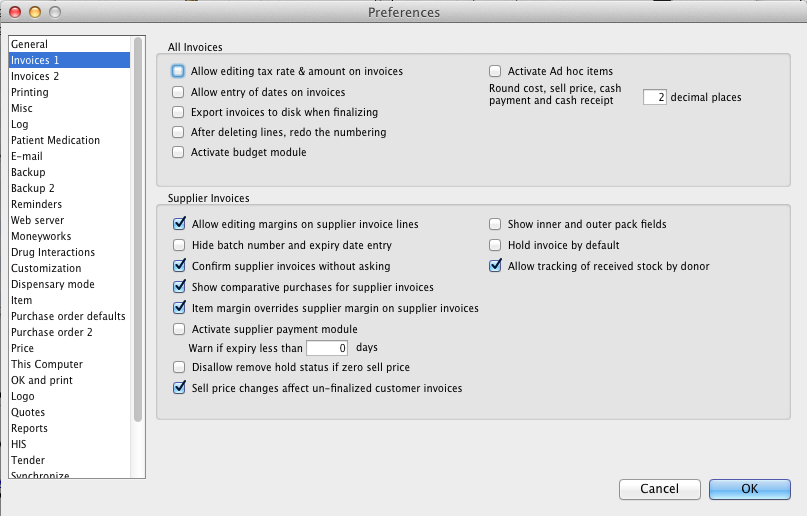Toggle Hold invoice by default
Viewport: 807px width, 516px height.
point(495,245)
